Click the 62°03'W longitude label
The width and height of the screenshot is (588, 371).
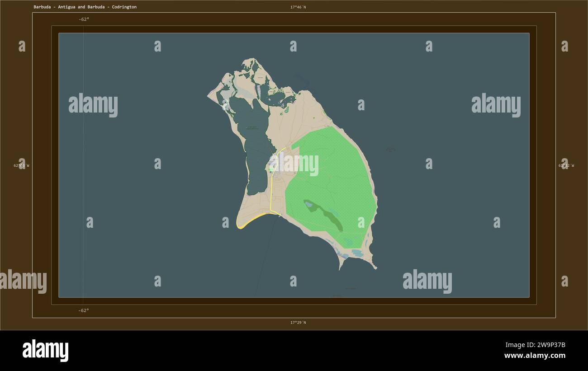(21, 165)
